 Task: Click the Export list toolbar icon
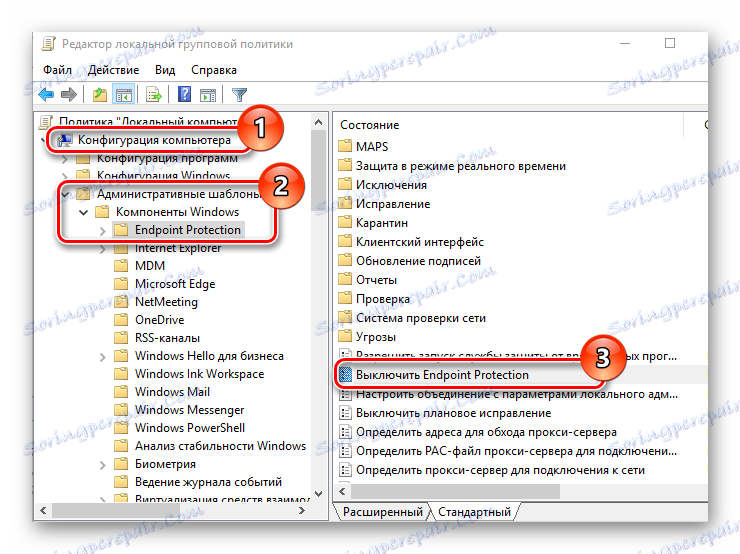tap(154, 95)
